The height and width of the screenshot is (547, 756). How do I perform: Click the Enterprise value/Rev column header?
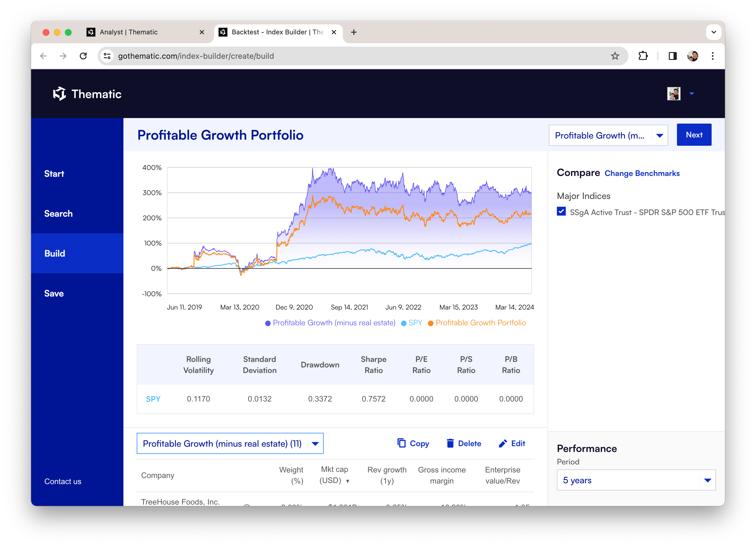click(502, 475)
